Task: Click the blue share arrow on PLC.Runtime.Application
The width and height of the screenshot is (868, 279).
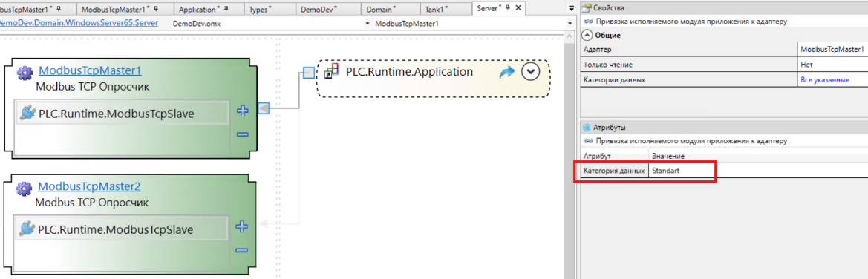Action: (x=507, y=73)
